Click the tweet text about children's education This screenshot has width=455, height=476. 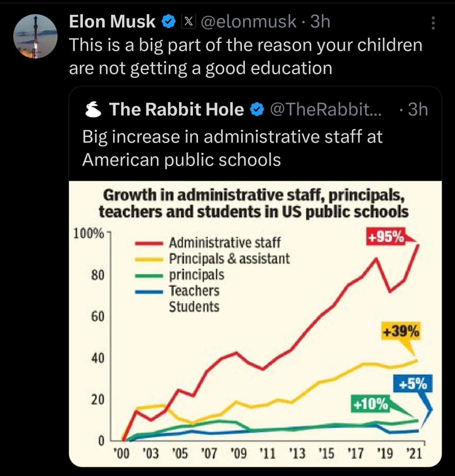point(246,56)
